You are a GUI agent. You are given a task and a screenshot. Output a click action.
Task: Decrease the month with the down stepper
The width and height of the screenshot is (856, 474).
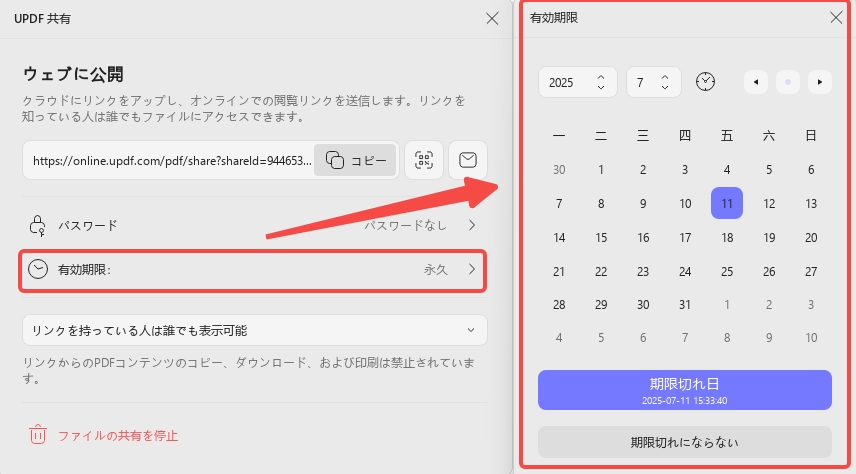point(664,87)
